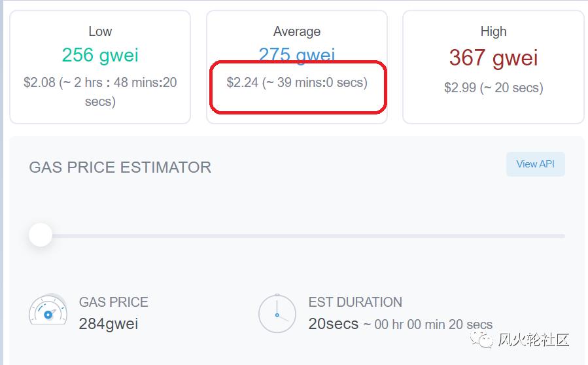Click the EST duration clock icon
Image resolution: width=588 pixels, height=365 pixels.
277,313
